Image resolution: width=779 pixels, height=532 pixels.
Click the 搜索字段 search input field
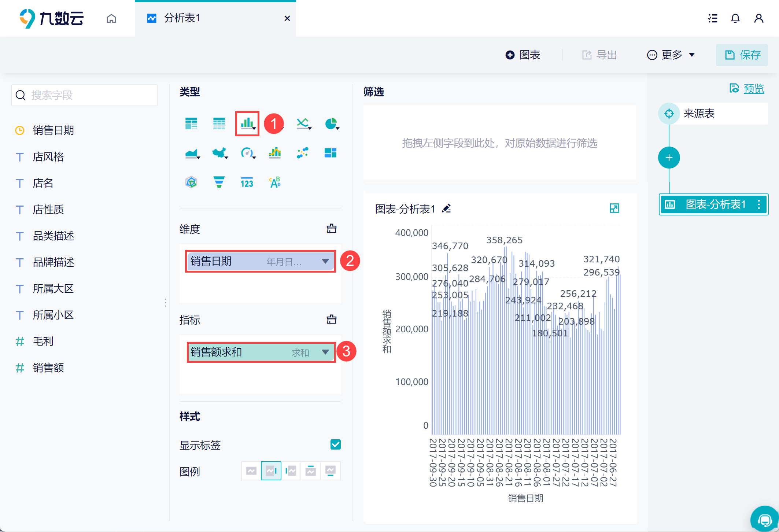(84, 95)
